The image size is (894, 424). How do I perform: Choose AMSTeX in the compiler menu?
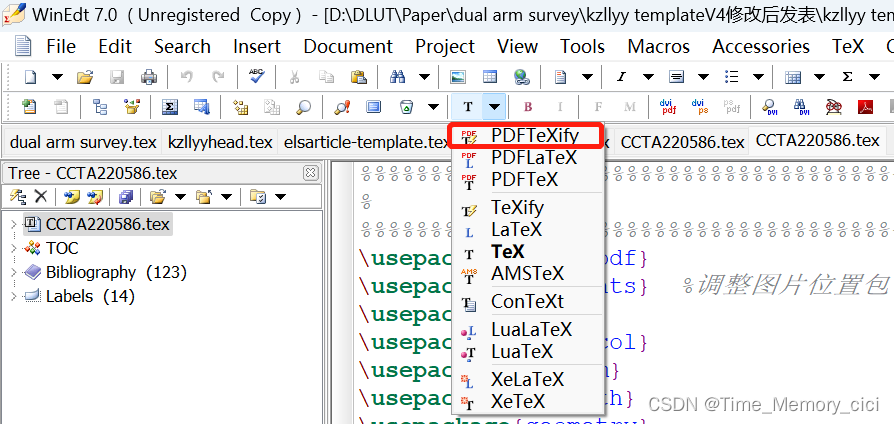(527, 275)
